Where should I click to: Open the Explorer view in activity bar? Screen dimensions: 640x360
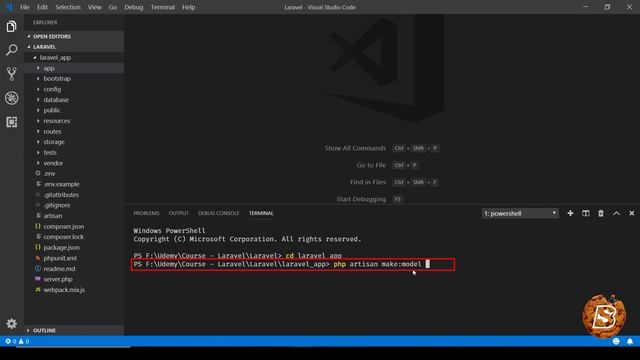pyautogui.click(x=11, y=27)
